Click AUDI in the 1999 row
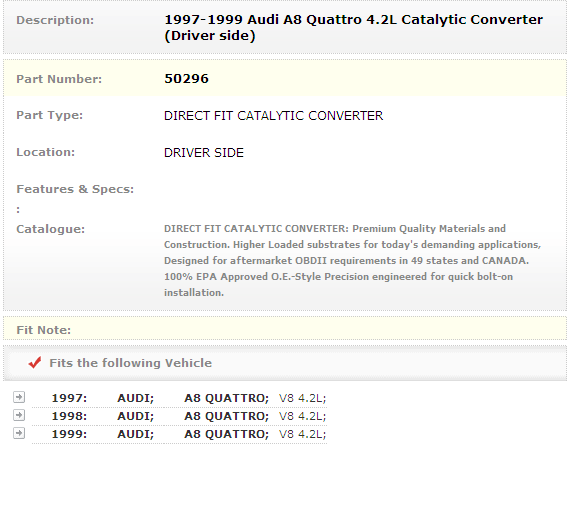The width and height of the screenshot is (570, 510). [136, 434]
